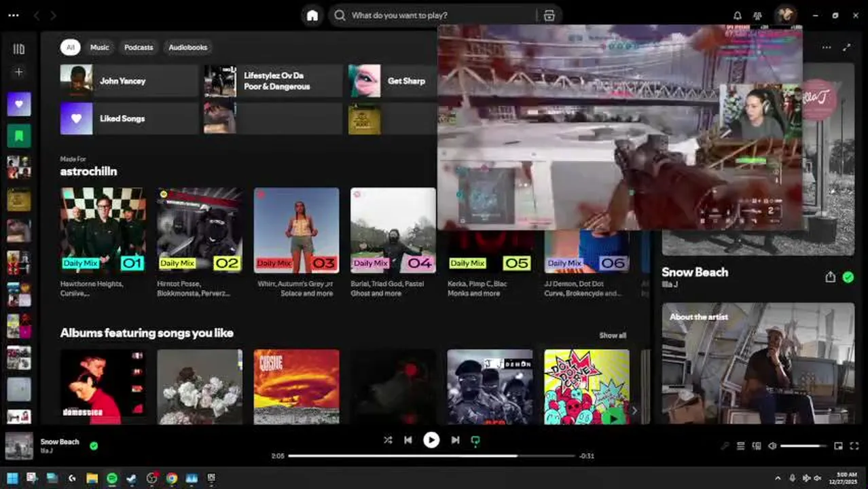Viewport: 868px width, 489px height.
Task: Open the white flowers album cover
Action: click(x=200, y=387)
